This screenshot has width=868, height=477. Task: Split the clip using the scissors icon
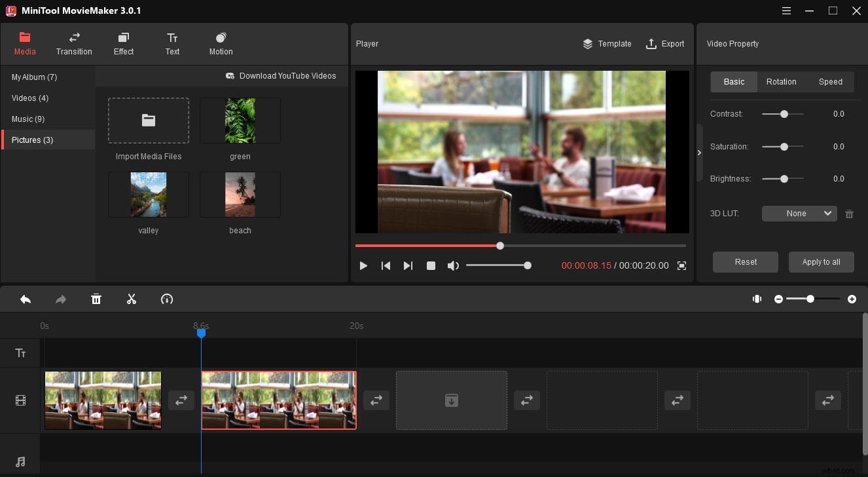pos(131,299)
